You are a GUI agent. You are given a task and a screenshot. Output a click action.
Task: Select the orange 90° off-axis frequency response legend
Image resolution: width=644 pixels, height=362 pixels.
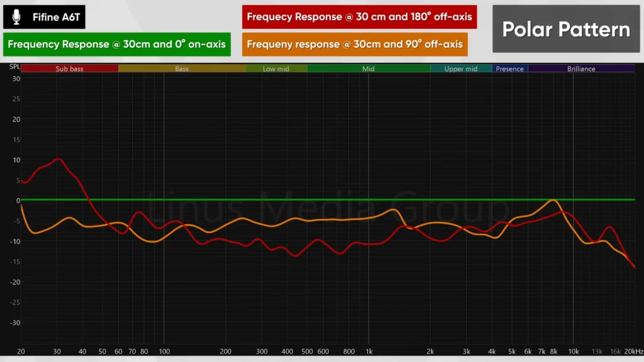(x=355, y=45)
